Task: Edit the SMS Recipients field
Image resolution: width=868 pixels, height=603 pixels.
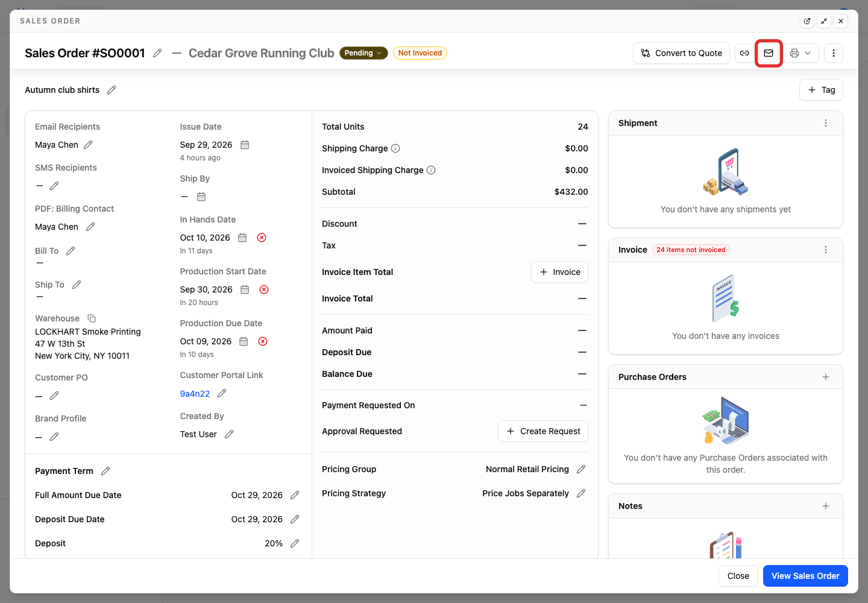Action: point(54,186)
